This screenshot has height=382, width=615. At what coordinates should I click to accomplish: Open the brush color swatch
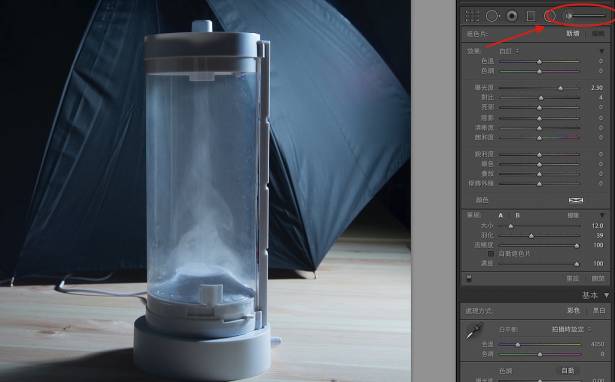click(576, 200)
